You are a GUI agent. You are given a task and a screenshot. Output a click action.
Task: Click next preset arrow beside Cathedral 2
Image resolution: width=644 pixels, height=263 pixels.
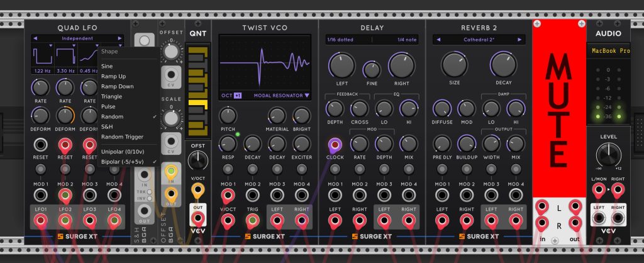pos(519,40)
